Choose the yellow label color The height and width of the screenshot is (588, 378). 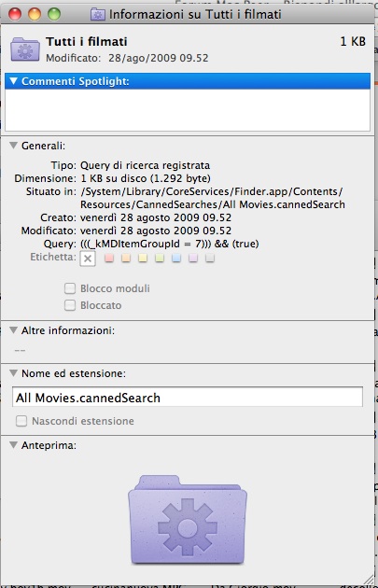[x=143, y=258]
